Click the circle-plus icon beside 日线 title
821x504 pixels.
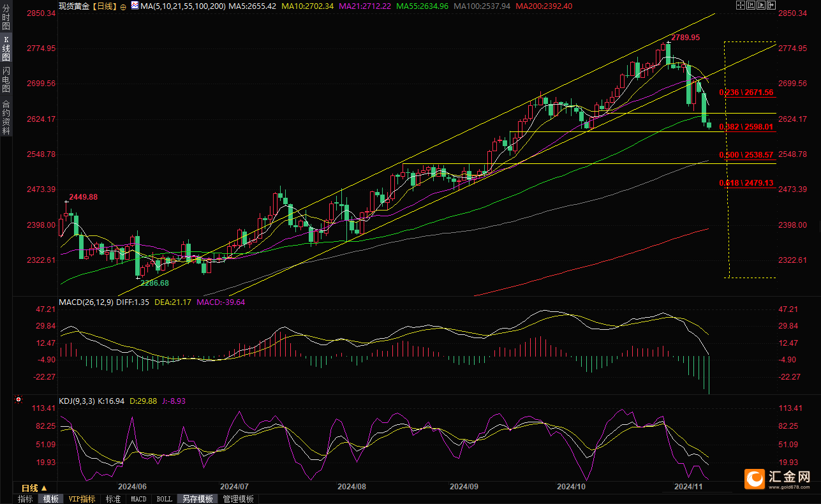(x=123, y=6)
